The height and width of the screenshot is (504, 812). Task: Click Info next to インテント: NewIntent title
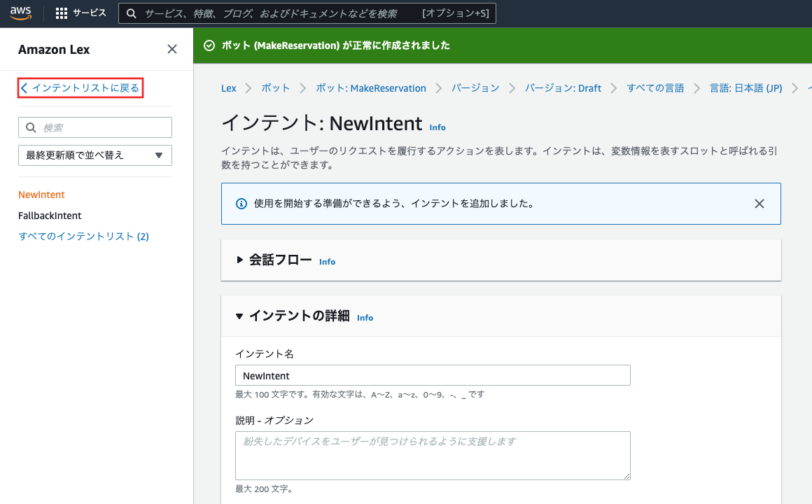pyautogui.click(x=437, y=127)
